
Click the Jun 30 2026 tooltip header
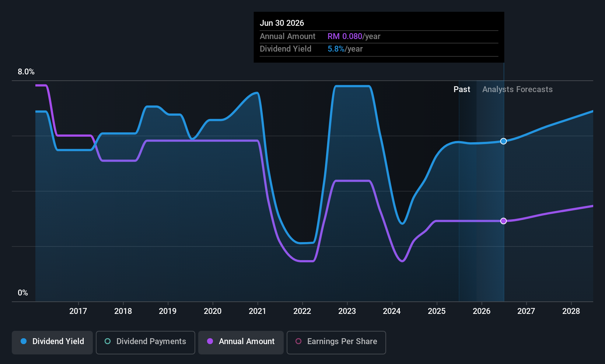(282, 23)
